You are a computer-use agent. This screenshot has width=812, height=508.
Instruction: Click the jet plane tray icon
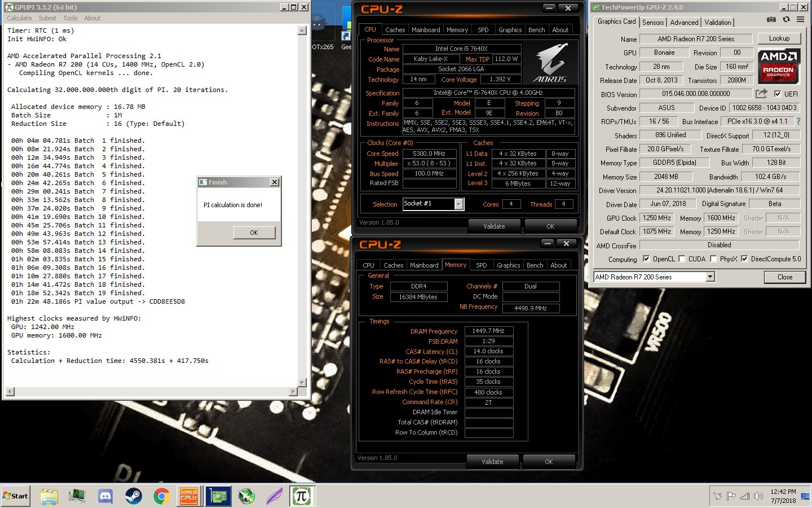point(717,496)
